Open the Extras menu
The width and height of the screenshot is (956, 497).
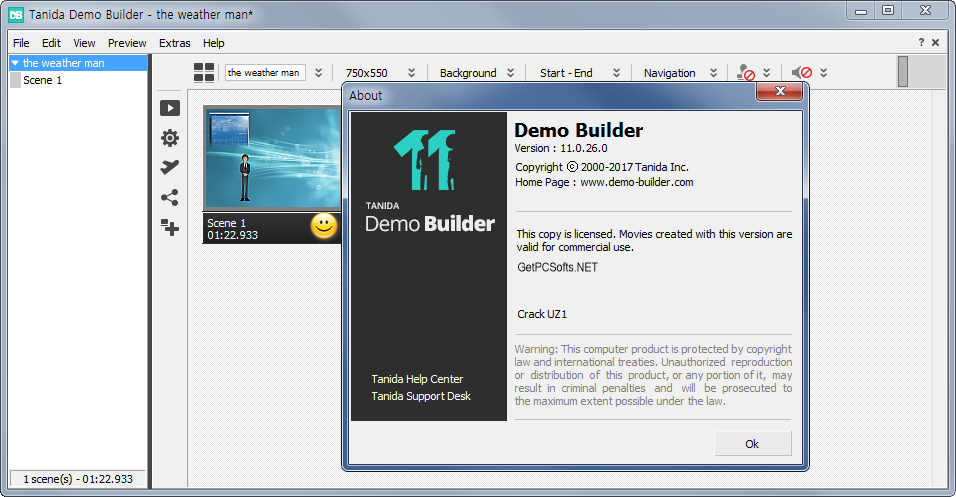point(174,43)
